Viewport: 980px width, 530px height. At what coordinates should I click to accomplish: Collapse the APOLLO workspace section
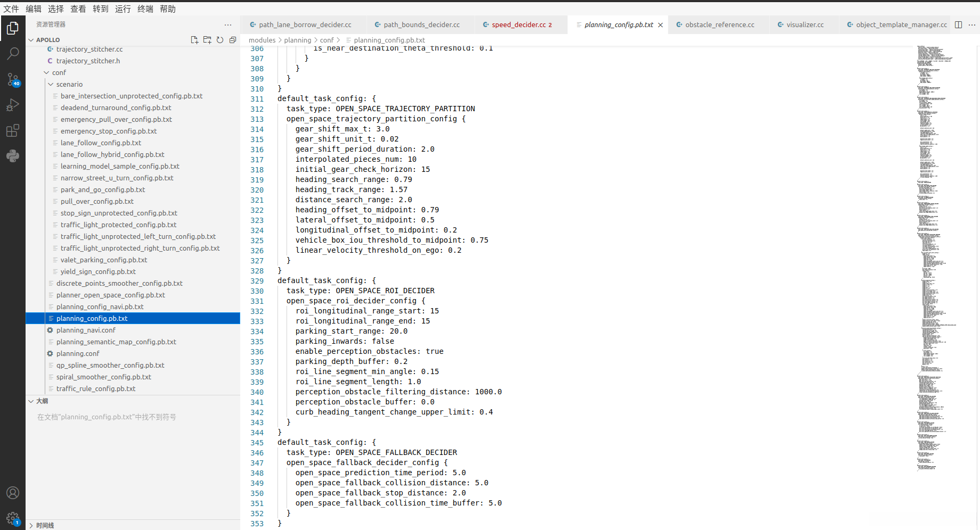[x=31, y=40]
